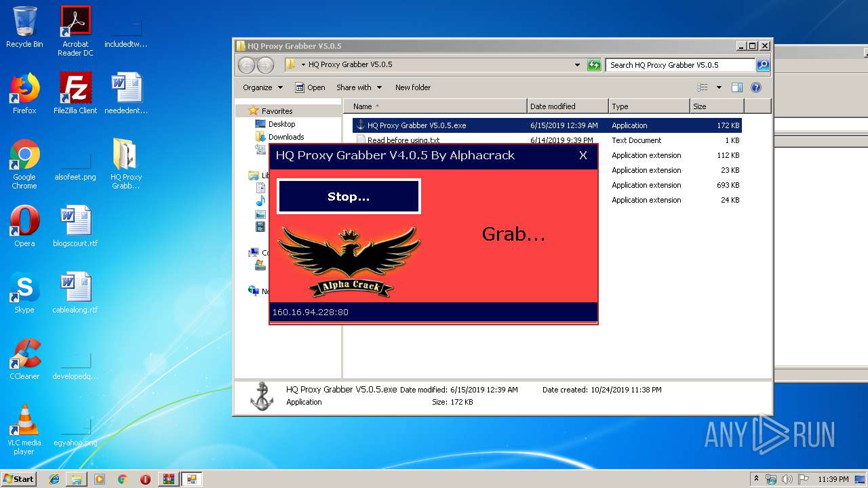Click the Stop... button in Proxy Grabber
The height and width of the screenshot is (488, 868).
[349, 197]
